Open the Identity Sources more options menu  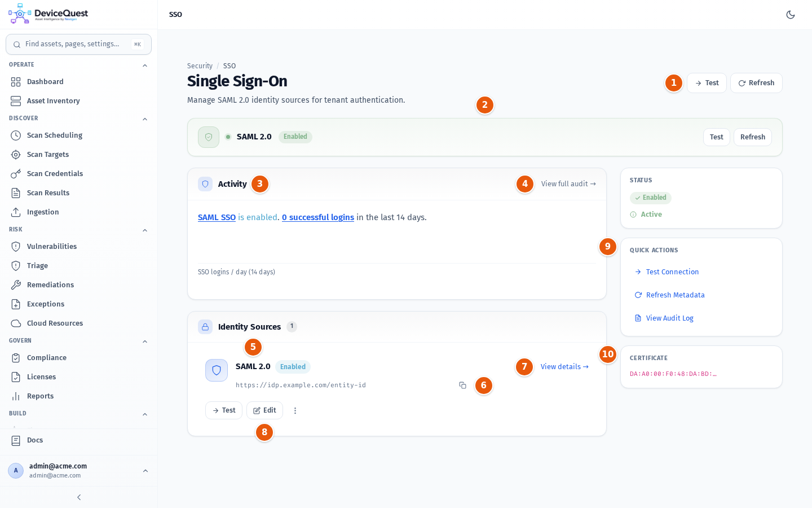295,410
